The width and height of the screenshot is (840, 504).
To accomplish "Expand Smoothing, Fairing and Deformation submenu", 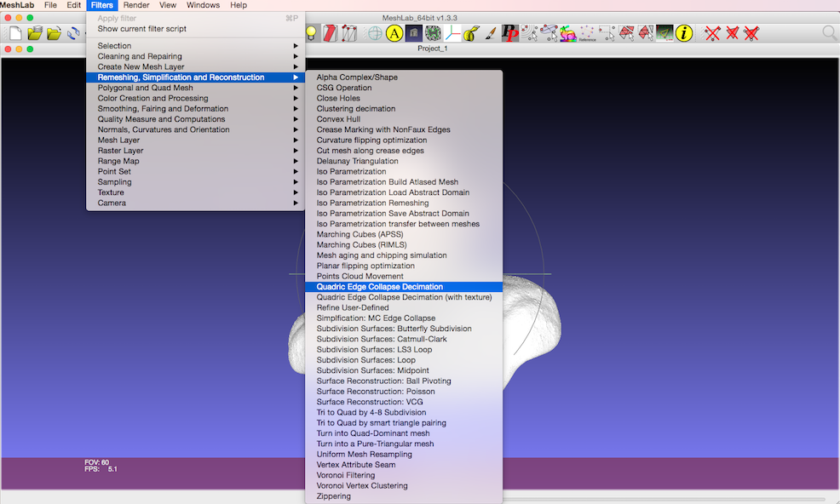I will [x=196, y=109].
